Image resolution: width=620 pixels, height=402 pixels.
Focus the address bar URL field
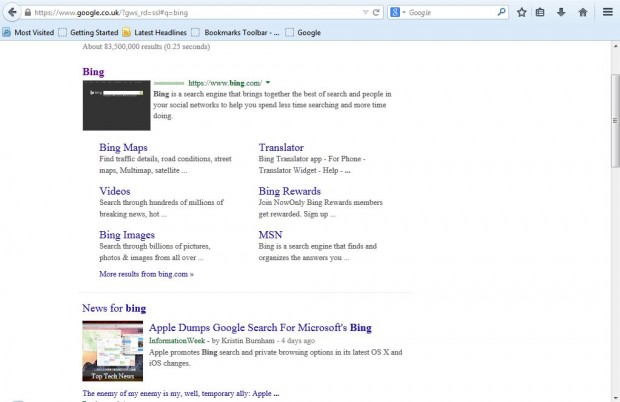click(196, 13)
